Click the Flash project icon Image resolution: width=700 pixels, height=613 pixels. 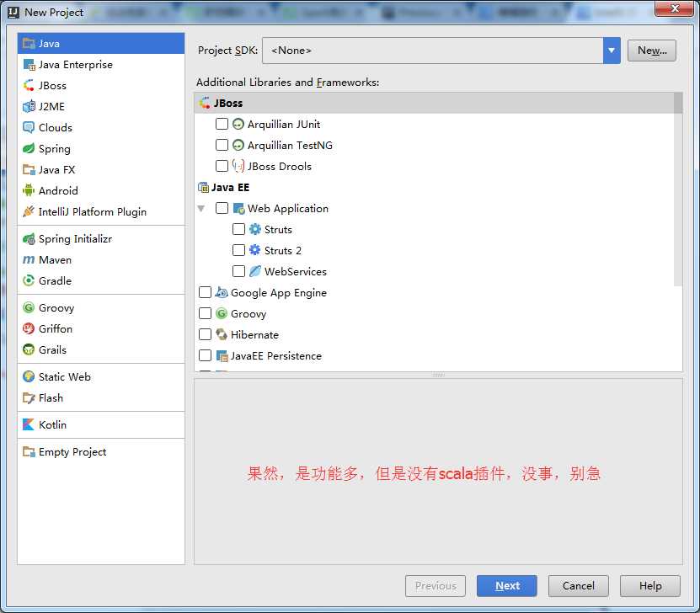coord(29,398)
